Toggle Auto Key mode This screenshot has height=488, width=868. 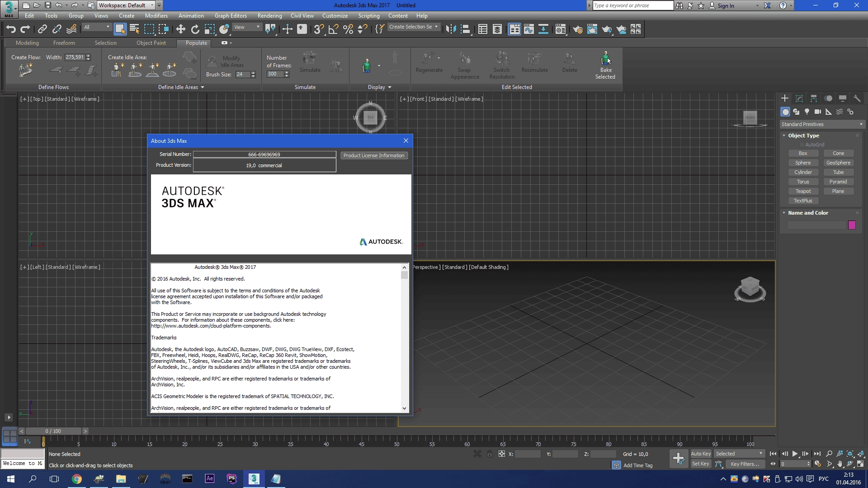[701, 454]
